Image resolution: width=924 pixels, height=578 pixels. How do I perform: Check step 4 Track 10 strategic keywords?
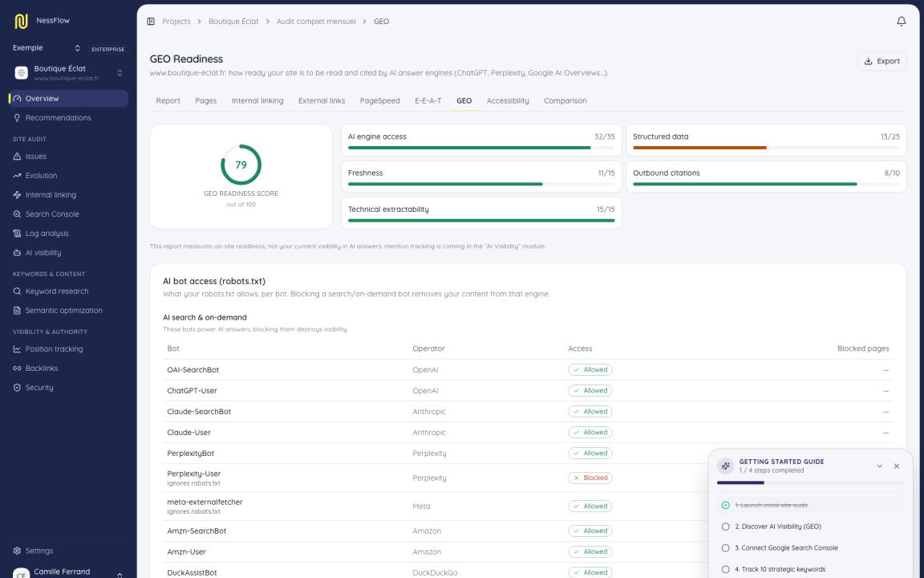point(725,569)
